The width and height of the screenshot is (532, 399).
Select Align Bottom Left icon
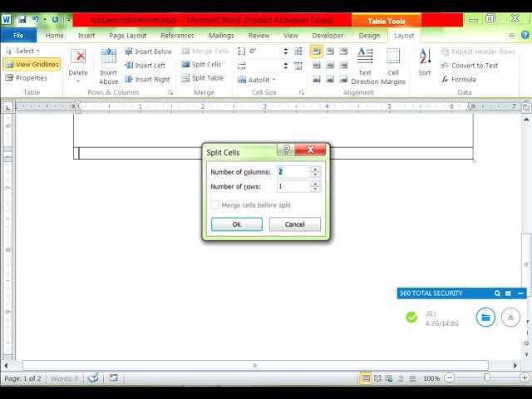[x=316, y=79]
